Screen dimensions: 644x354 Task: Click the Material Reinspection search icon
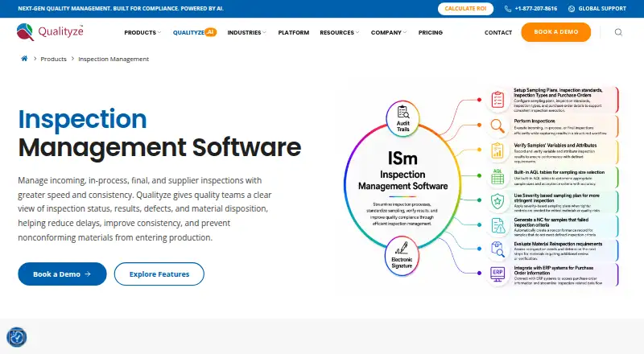coord(497,249)
